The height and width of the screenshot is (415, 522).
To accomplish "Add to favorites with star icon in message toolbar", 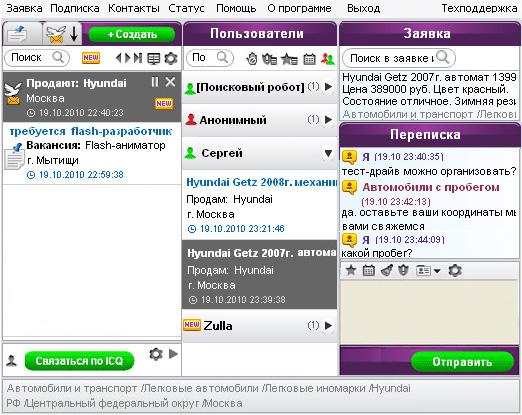I will click(x=351, y=270).
